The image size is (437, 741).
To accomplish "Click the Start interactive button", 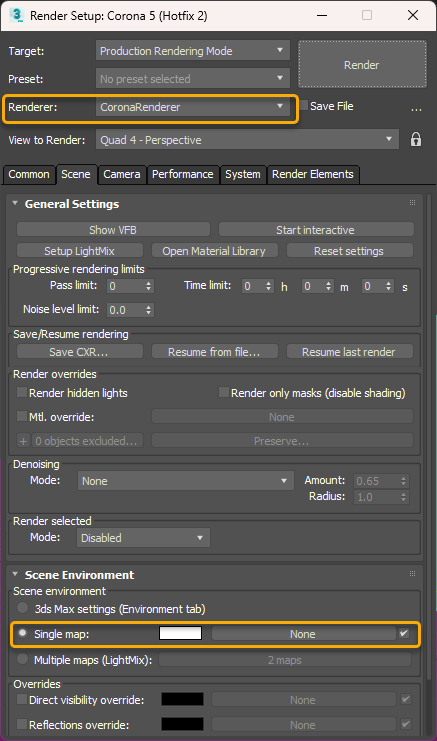I will (316, 230).
